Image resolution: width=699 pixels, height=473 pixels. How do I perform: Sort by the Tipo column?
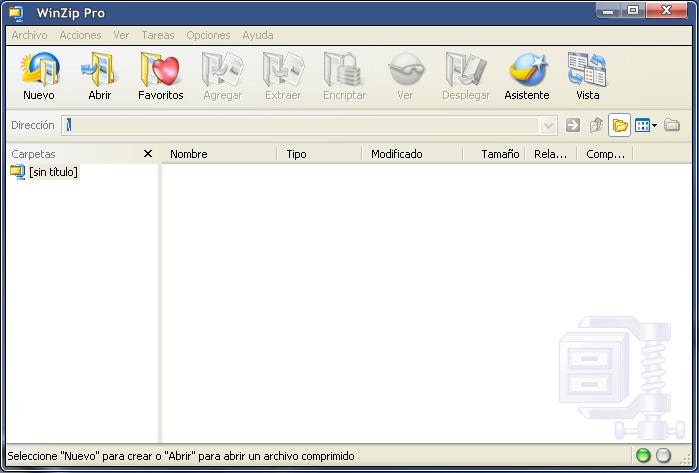[x=319, y=154]
